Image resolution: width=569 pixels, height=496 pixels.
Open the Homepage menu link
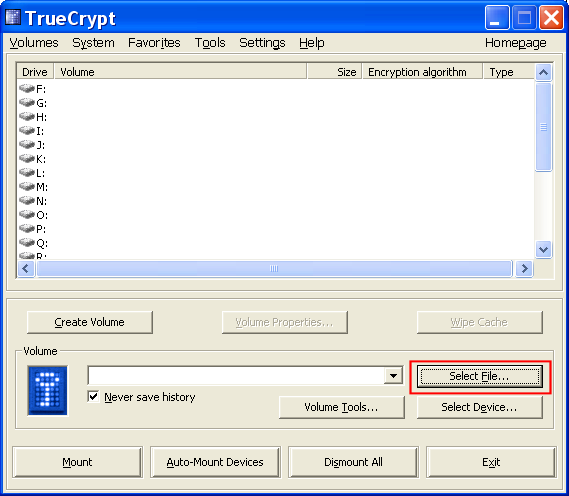pyautogui.click(x=516, y=43)
